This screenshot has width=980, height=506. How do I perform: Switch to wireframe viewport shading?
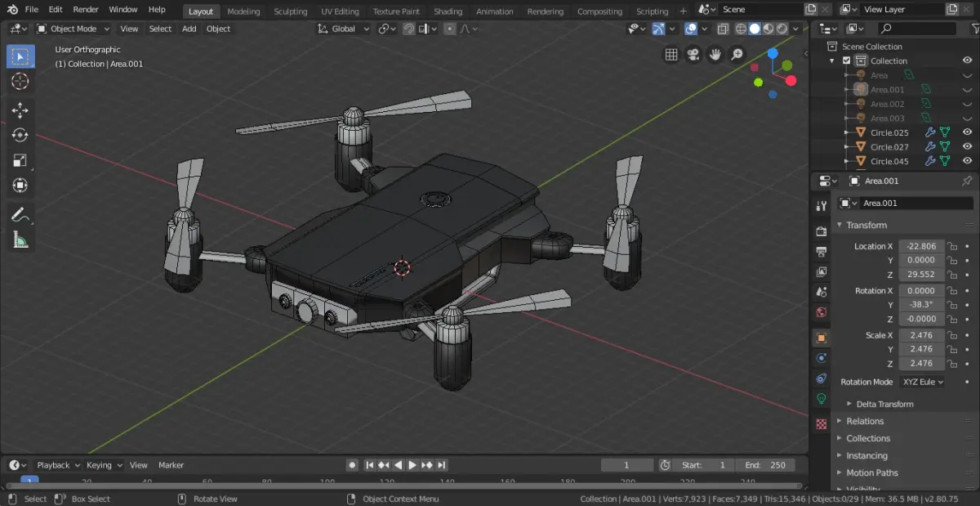click(x=741, y=29)
